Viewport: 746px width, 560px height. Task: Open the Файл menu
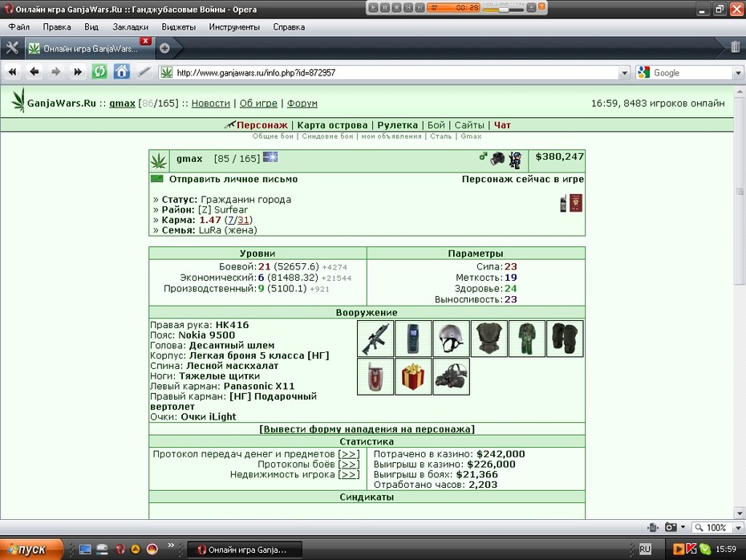coord(19,27)
